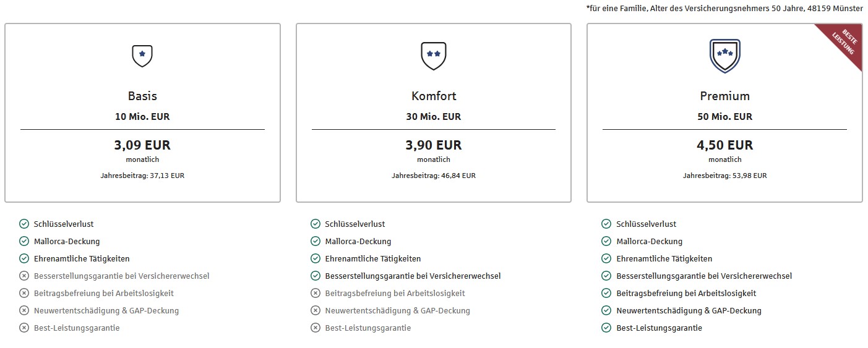Click the checkmark beside Premium Best-Leistungsgarantie
This screenshot has height=348, width=868.
[x=606, y=328]
